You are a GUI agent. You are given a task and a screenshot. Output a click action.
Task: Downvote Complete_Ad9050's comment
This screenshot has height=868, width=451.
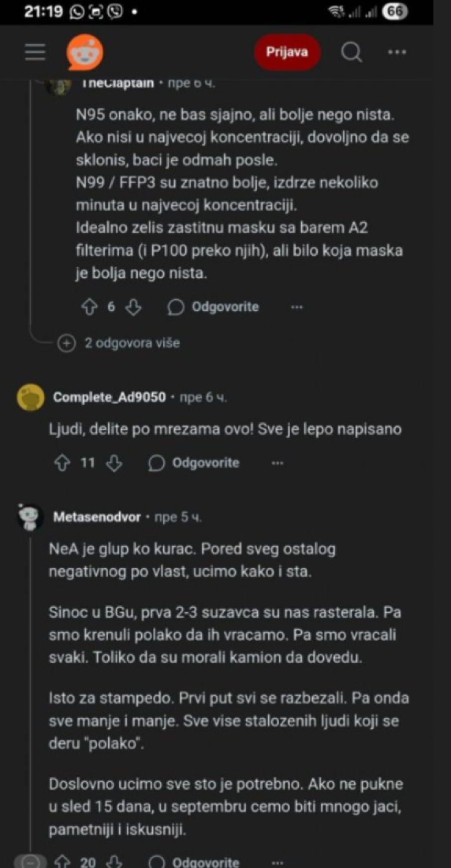114,463
